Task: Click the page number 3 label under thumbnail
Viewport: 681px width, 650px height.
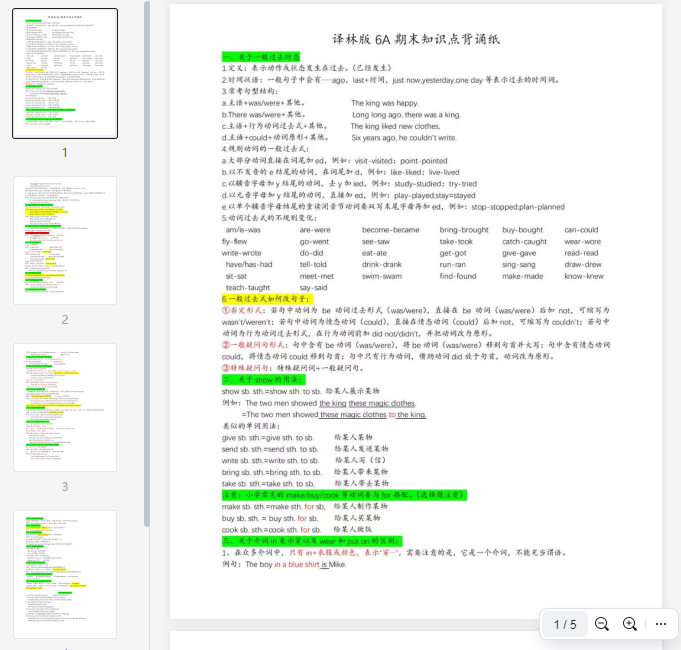Action: click(65, 487)
